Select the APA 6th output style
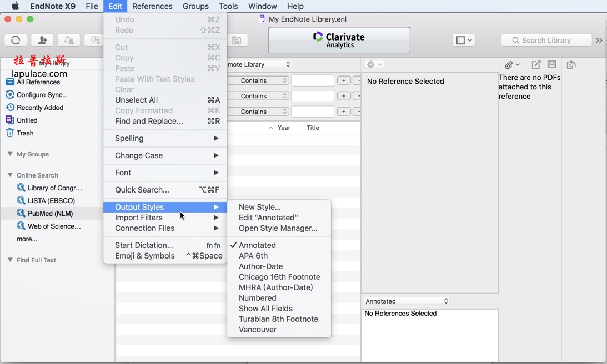 point(279,256)
